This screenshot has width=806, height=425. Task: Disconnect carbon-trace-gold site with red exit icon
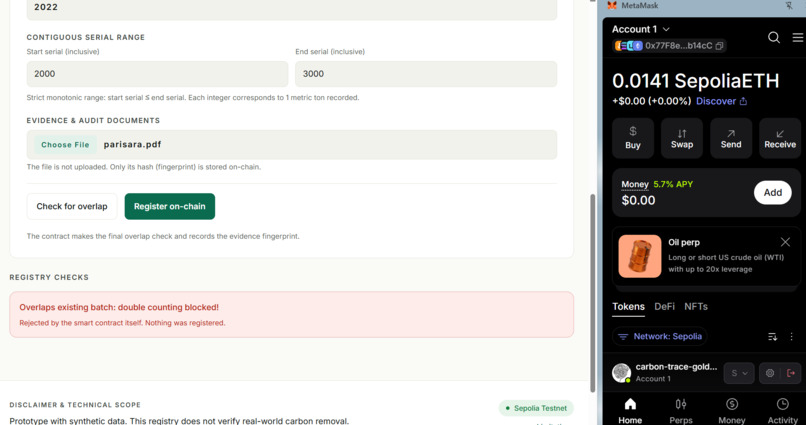pyautogui.click(x=791, y=373)
